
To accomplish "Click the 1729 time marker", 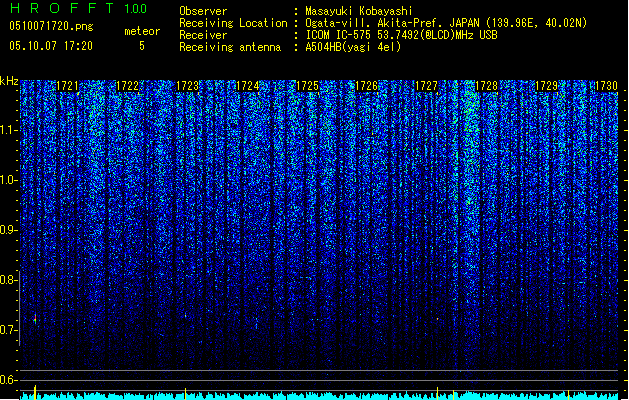I will click(x=546, y=86).
